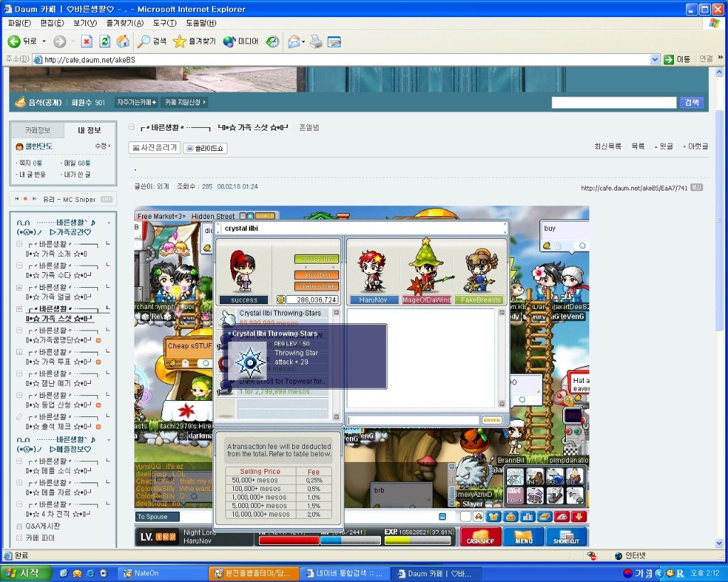Refresh the page using the refresh icon
Viewport: 728px width, 582px height.
(105, 41)
